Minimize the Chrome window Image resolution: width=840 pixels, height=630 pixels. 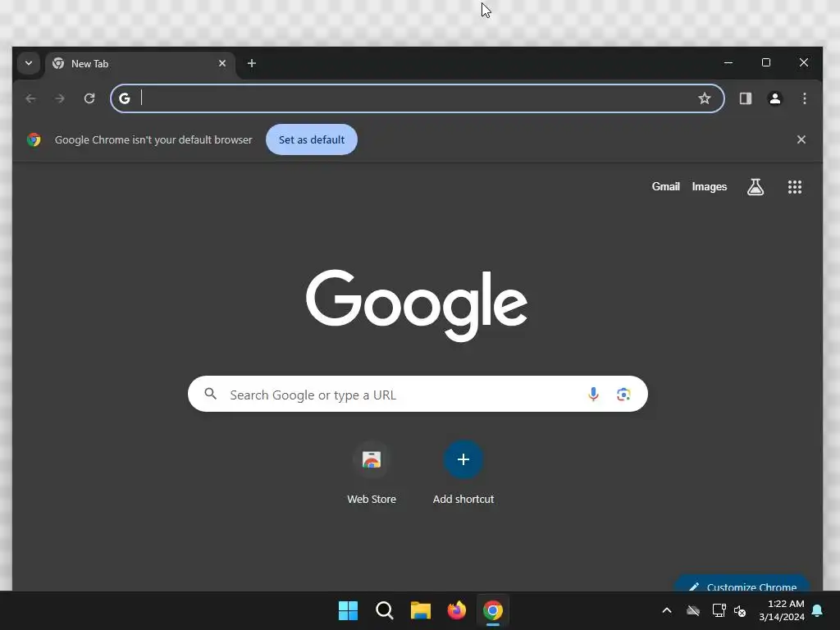click(x=728, y=62)
